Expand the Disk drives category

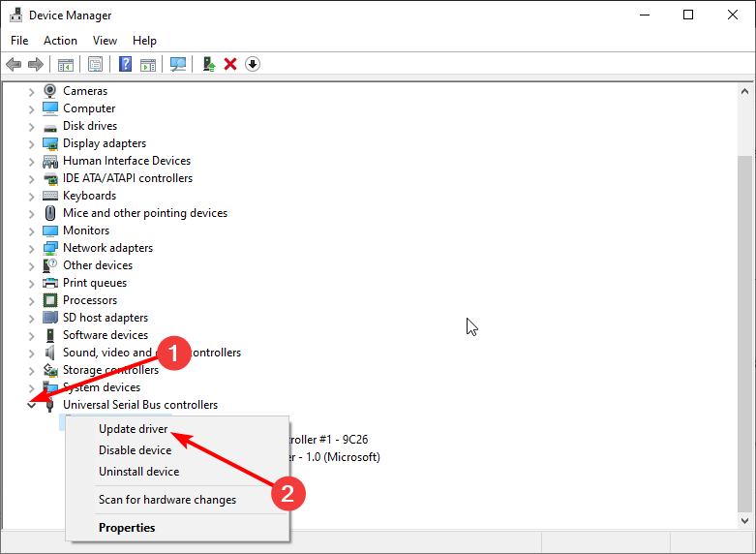pyautogui.click(x=31, y=127)
